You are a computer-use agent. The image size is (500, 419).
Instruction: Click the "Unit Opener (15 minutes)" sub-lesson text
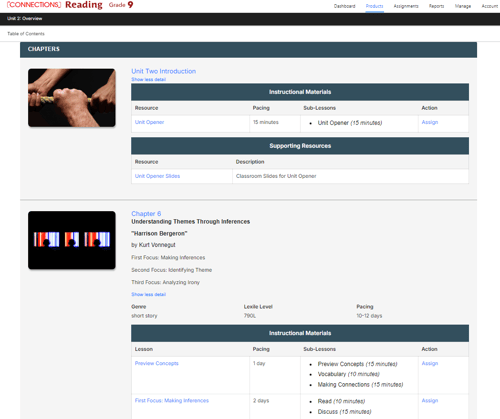coord(350,123)
